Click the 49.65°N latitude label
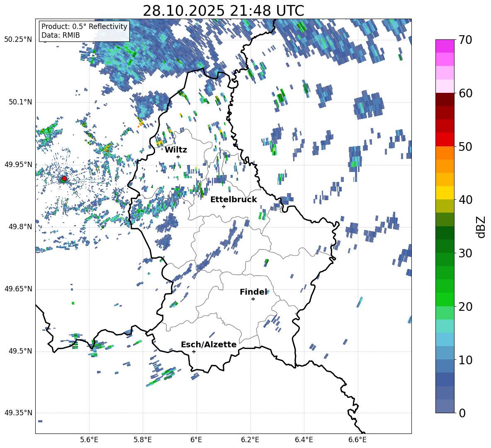This screenshot has width=491, height=448. (x=18, y=289)
